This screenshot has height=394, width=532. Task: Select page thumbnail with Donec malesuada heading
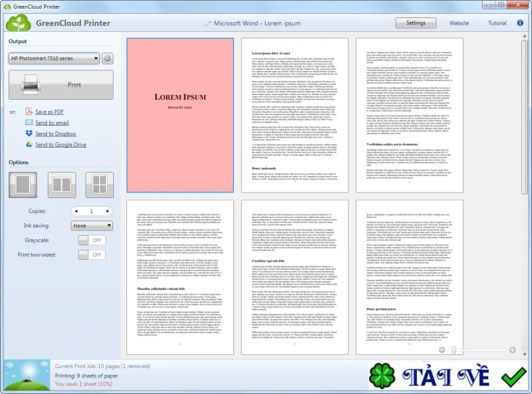pos(295,116)
